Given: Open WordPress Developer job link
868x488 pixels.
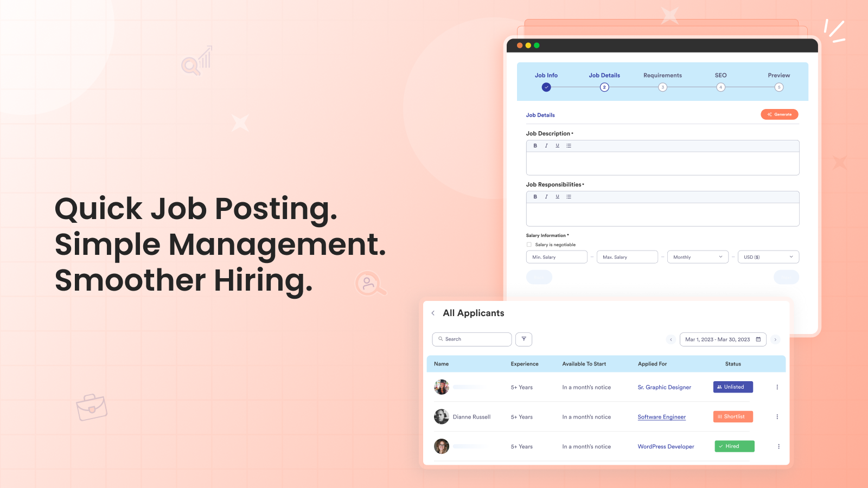Looking at the screenshot, I should (x=666, y=447).
